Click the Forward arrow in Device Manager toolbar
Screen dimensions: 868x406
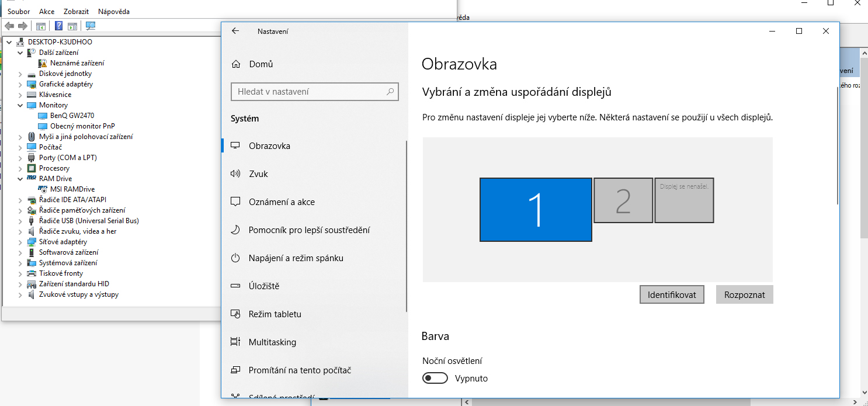coord(23,26)
